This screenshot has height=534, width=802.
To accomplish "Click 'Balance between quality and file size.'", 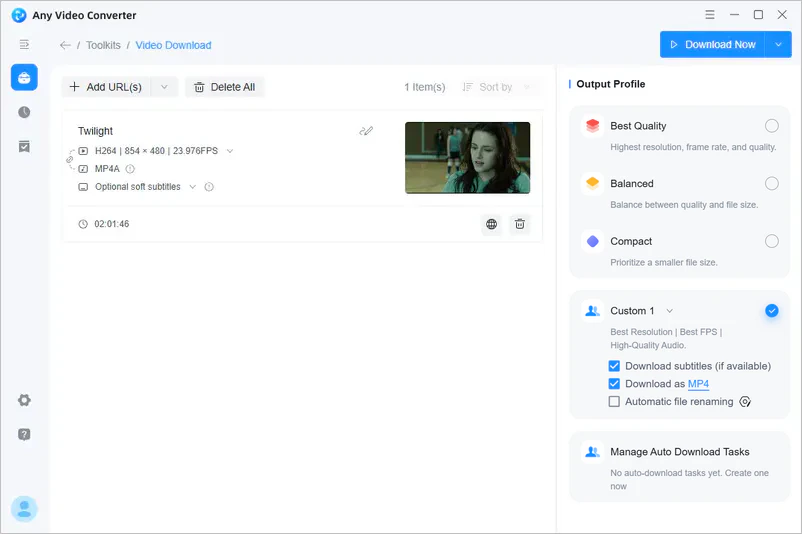I will click(x=684, y=205).
